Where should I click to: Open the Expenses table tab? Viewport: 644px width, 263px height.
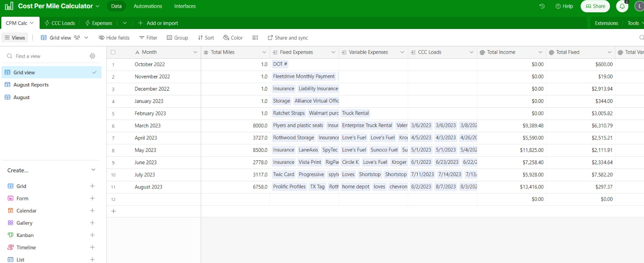click(99, 23)
